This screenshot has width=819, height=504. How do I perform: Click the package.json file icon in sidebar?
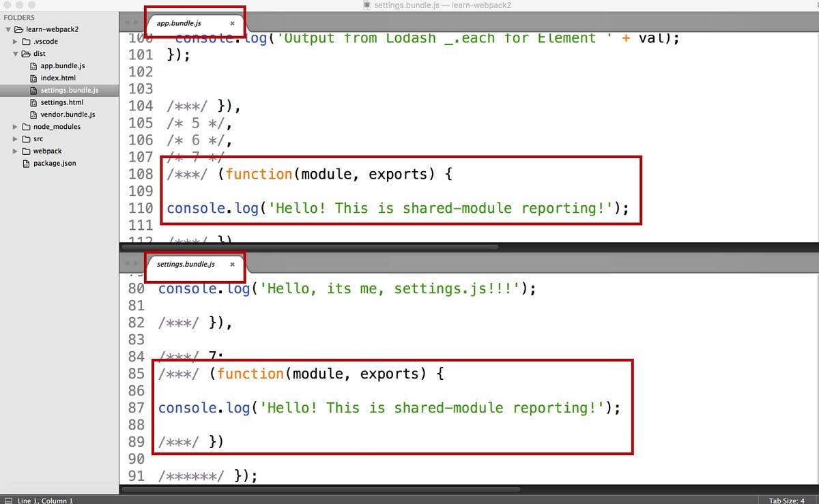pyautogui.click(x=26, y=163)
